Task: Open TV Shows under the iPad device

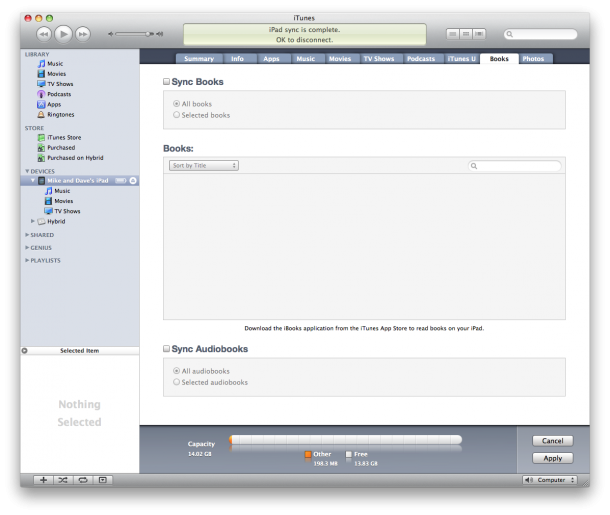Action: point(62,211)
